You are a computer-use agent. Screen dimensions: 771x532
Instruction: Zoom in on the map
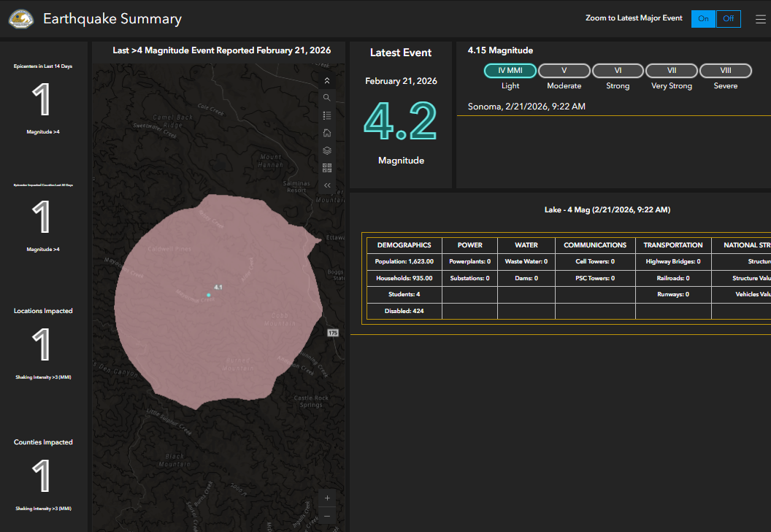click(327, 498)
